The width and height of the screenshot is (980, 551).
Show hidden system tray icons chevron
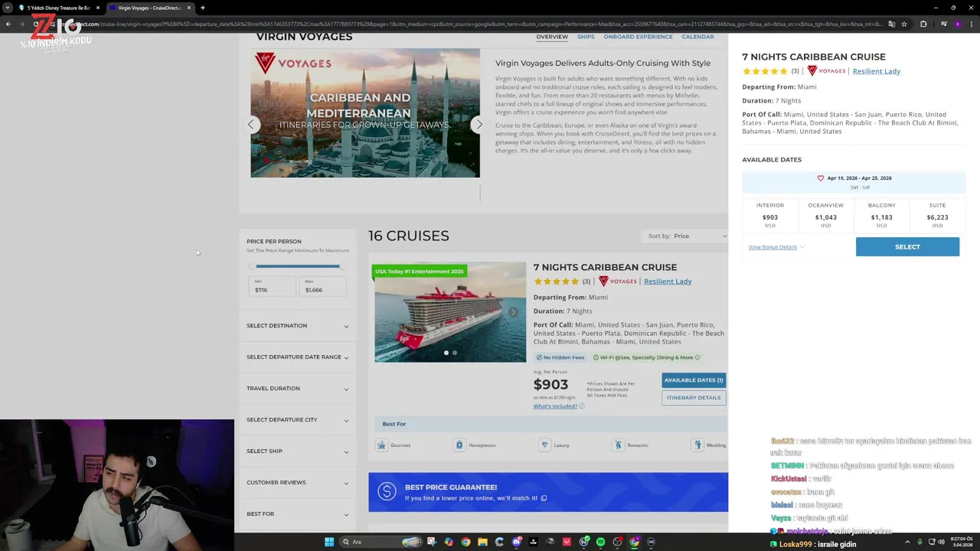pos(907,542)
